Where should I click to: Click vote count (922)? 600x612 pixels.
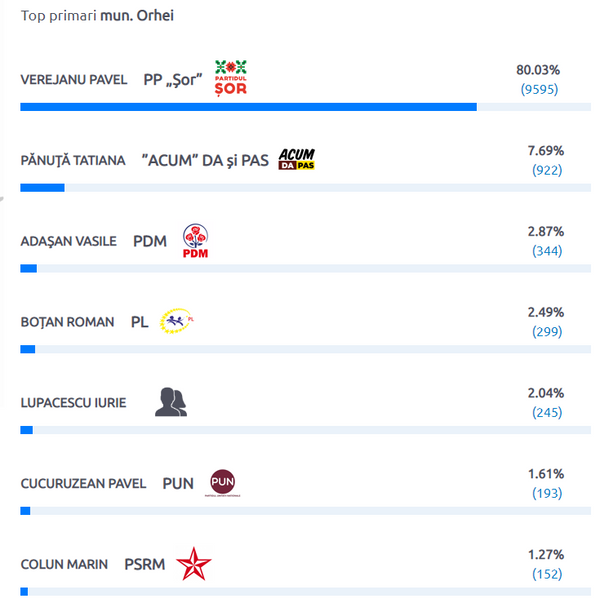coord(547,170)
